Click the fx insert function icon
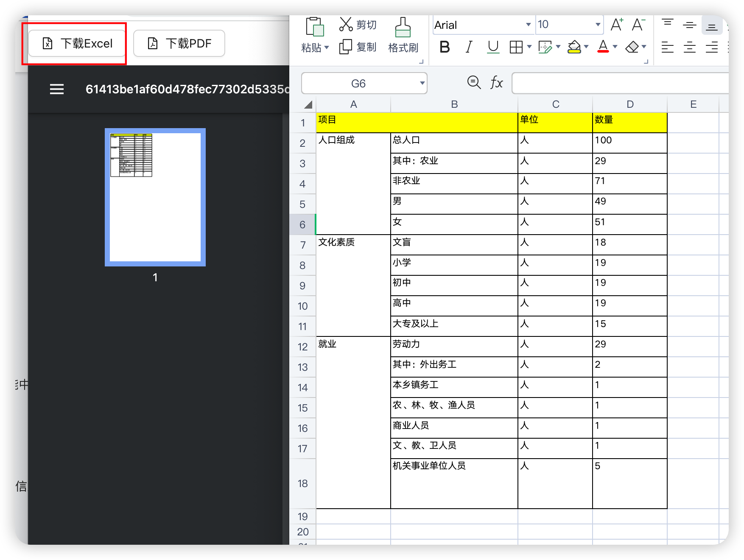This screenshot has height=560, width=744. 496,82
